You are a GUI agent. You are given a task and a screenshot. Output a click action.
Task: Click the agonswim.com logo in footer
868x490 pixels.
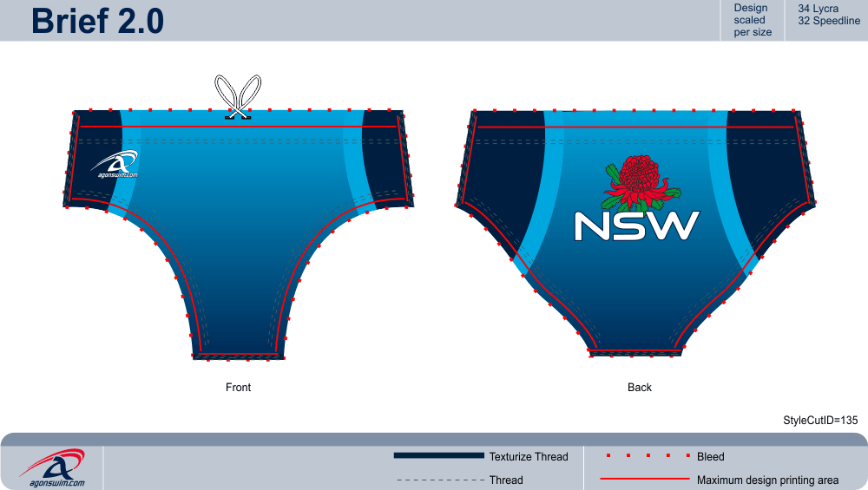pyautogui.click(x=53, y=467)
